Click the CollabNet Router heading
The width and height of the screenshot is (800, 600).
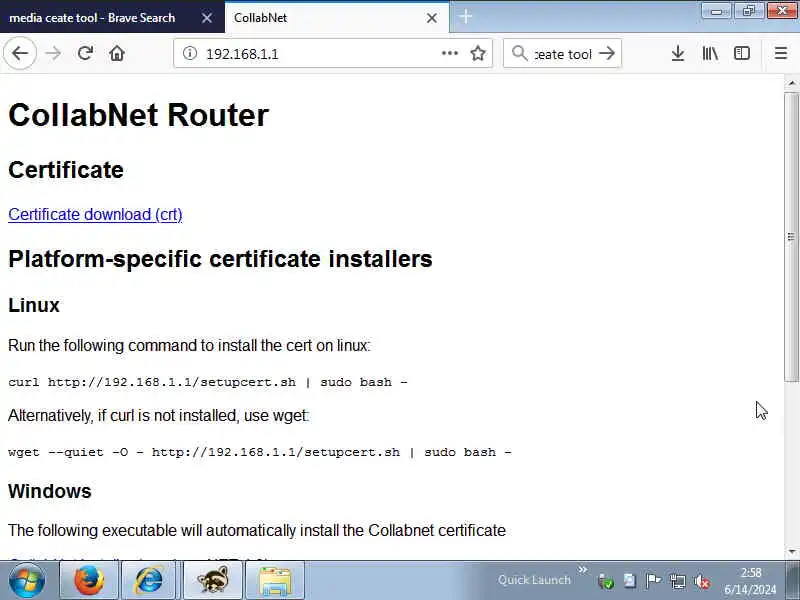[x=138, y=115]
